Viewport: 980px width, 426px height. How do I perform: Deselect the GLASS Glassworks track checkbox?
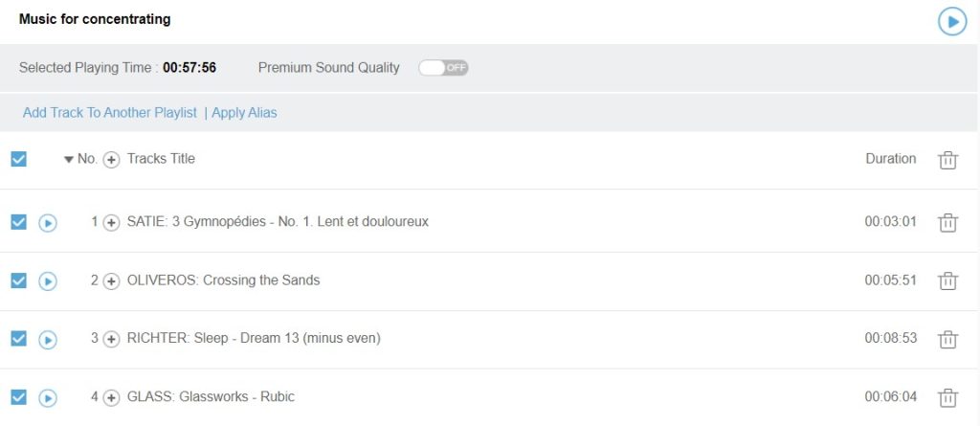18,396
